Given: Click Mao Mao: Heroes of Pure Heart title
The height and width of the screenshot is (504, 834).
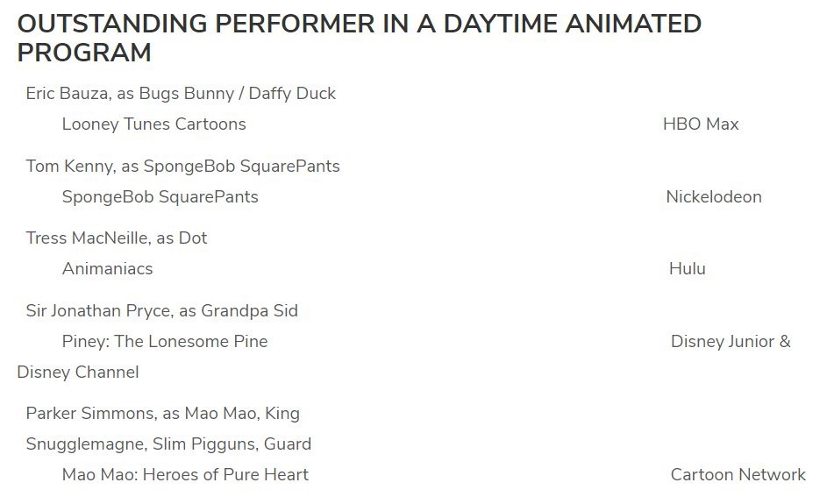Looking at the screenshot, I should click(x=185, y=475).
